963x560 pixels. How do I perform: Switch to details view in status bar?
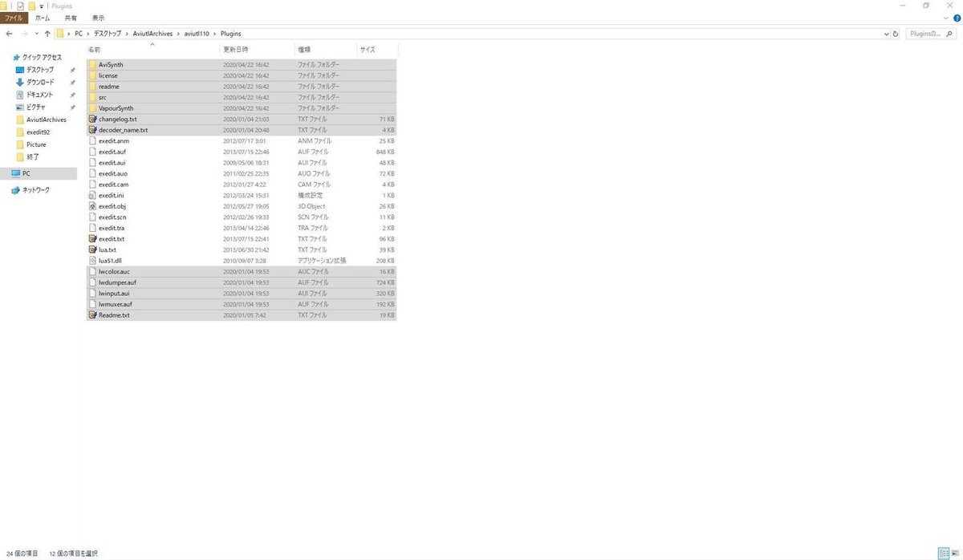[943, 554]
